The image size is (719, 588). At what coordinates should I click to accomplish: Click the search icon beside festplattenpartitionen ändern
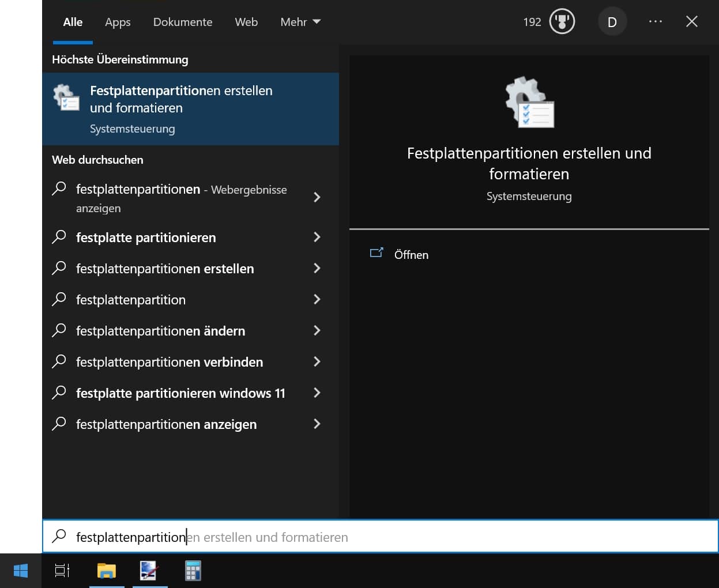click(59, 330)
